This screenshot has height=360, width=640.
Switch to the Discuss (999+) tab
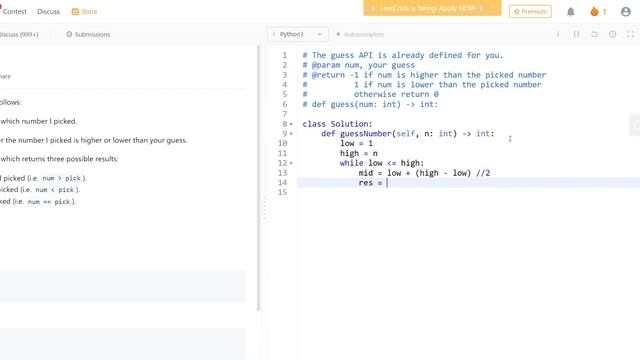point(19,34)
